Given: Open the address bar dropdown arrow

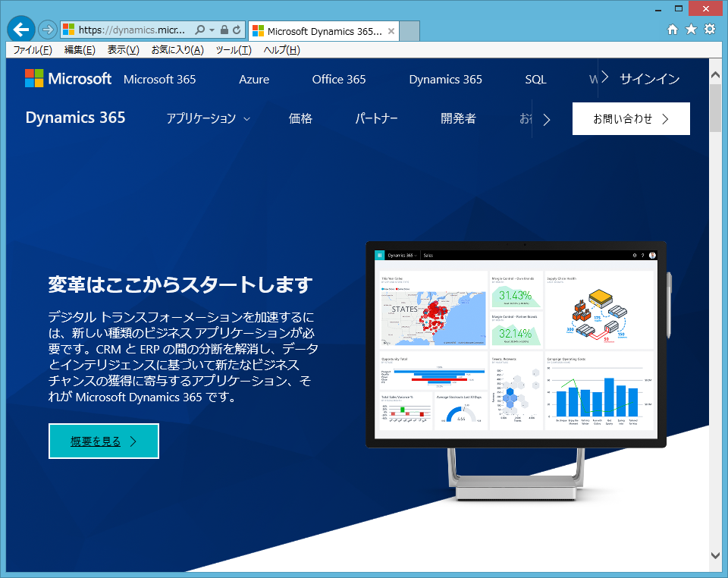Looking at the screenshot, I should click(x=212, y=30).
